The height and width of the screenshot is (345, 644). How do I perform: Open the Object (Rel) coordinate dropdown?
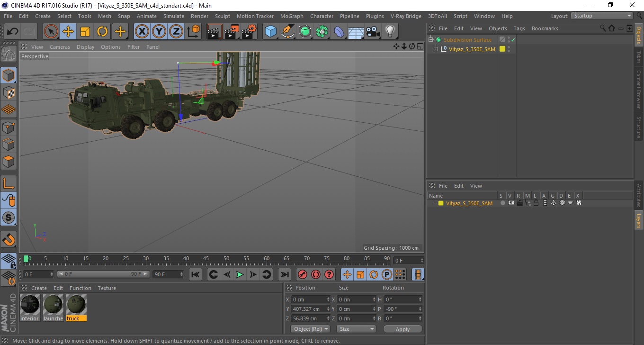tap(311, 329)
